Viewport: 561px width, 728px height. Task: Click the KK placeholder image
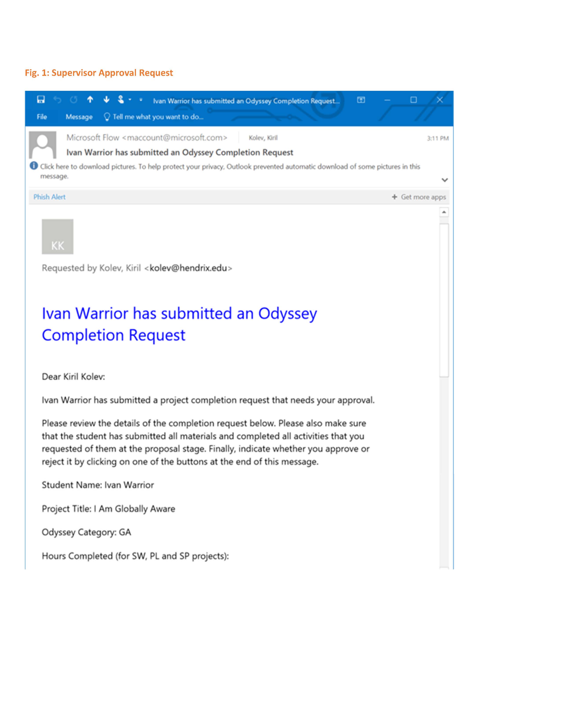[57, 237]
